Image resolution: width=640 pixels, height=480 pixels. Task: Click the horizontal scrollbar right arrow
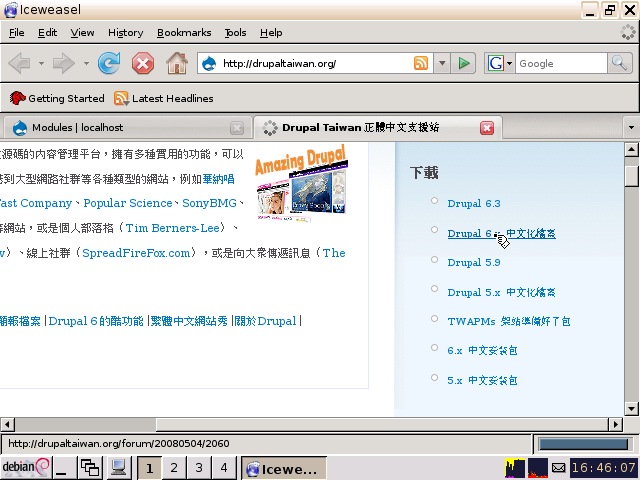pyautogui.click(x=616, y=424)
